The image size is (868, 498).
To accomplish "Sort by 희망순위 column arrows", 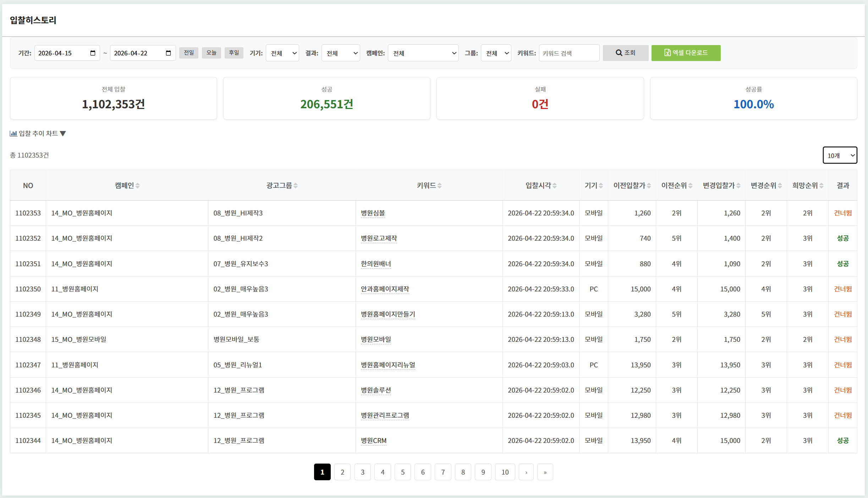I will tap(822, 186).
